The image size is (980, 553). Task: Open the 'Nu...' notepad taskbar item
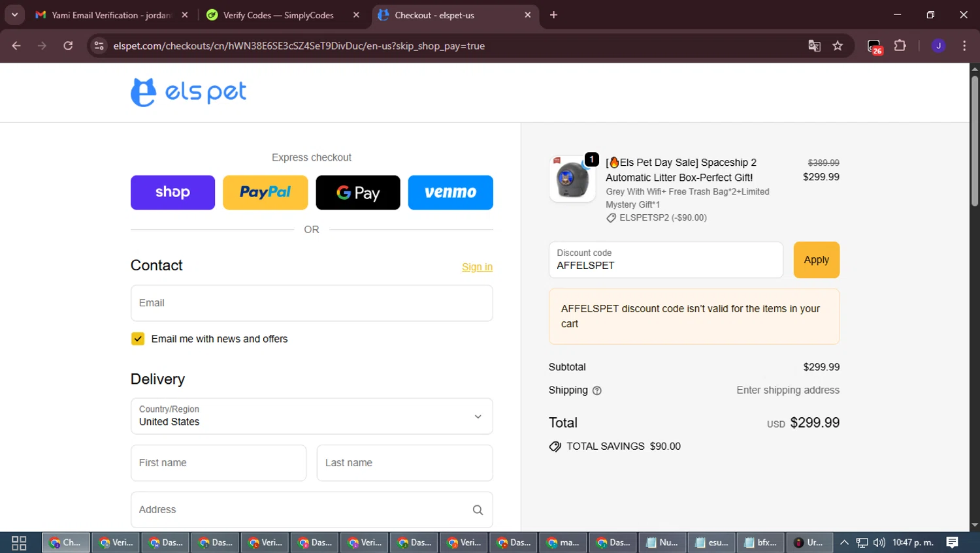click(x=662, y=543)
